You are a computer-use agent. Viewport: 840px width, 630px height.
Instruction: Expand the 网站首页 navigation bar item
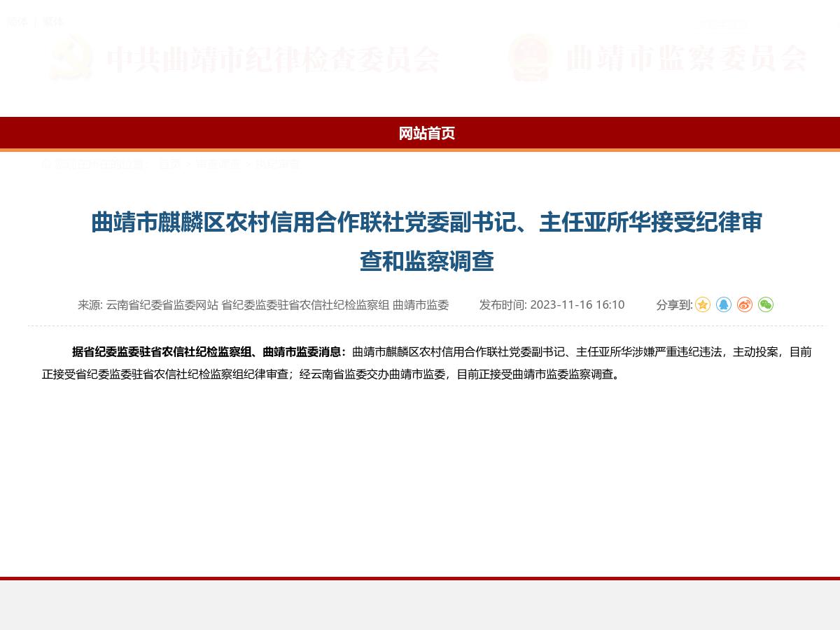427,134
